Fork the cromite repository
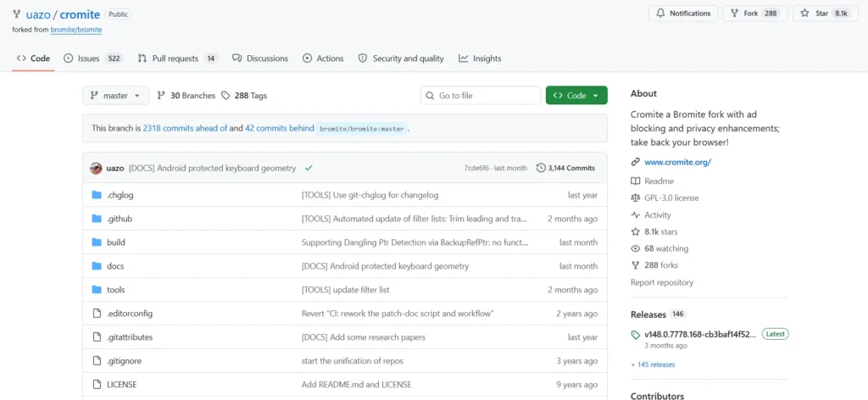Viewport: 868px width, 400px height. tap(754, 14)
